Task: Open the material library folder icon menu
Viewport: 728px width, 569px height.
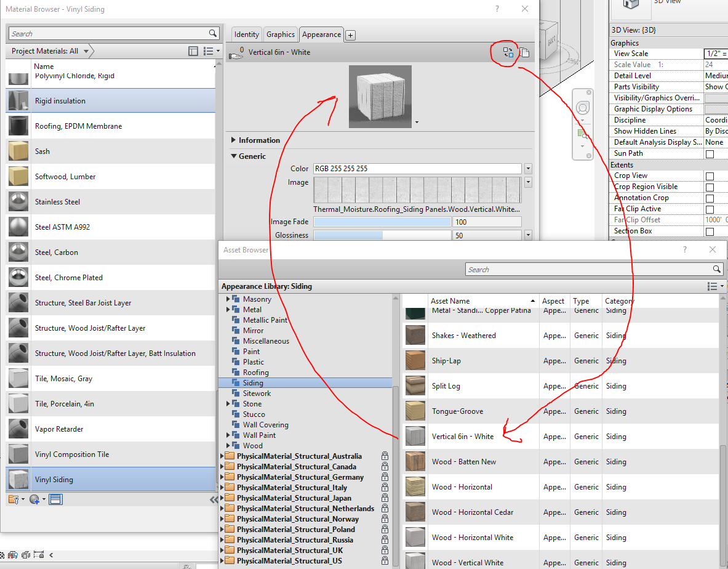Action: point(14,500)
